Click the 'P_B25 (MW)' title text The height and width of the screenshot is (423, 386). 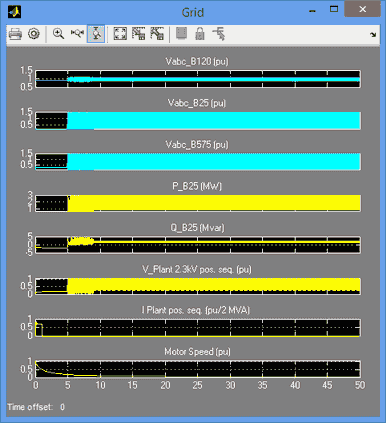tap(197, 186)
